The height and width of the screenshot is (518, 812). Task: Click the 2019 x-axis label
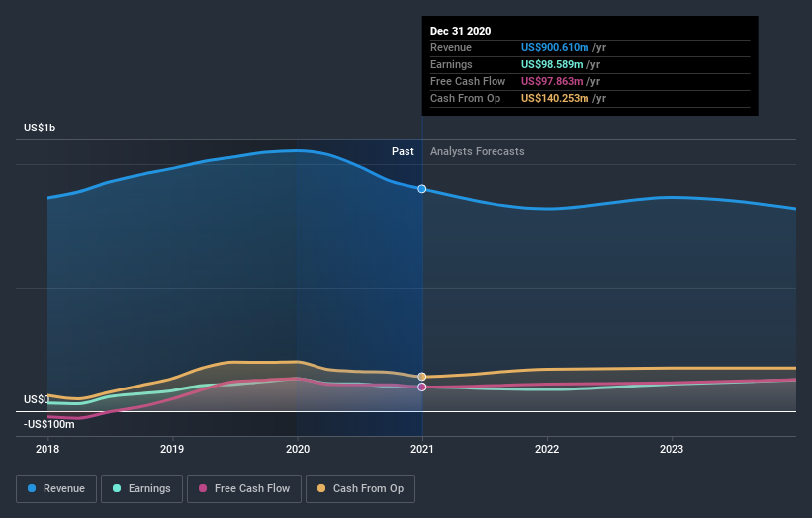[x=172, y=449]
